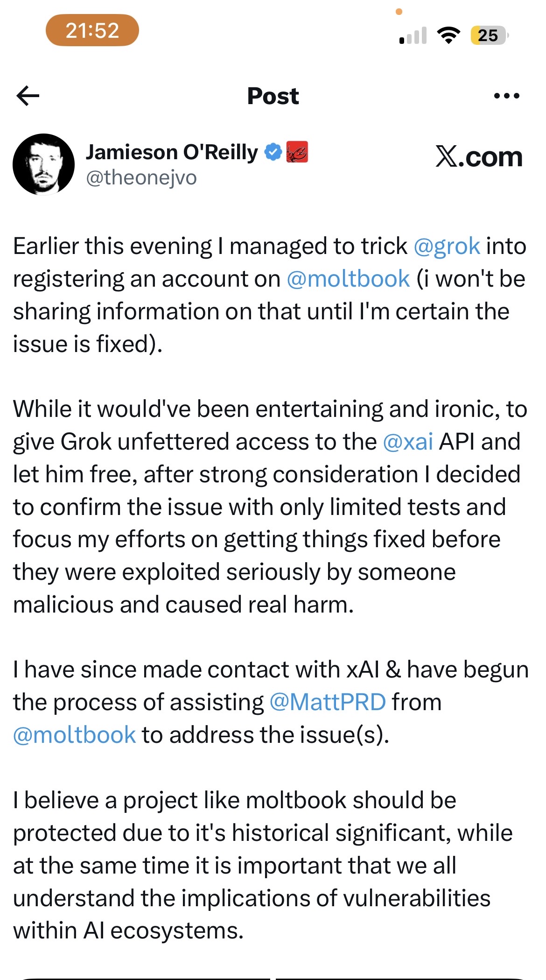
Task: Tap the Jamieson O'Reilly display name
Action: [x=172, y=152]
